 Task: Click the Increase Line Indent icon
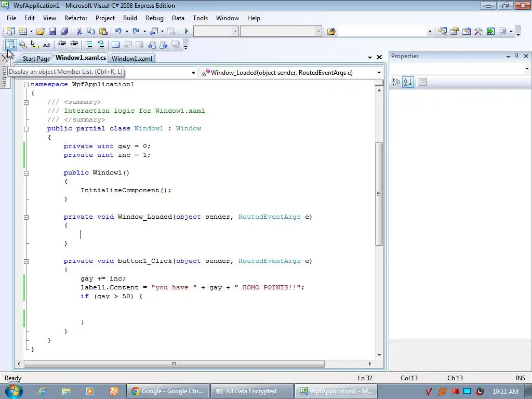pos(74,45)
